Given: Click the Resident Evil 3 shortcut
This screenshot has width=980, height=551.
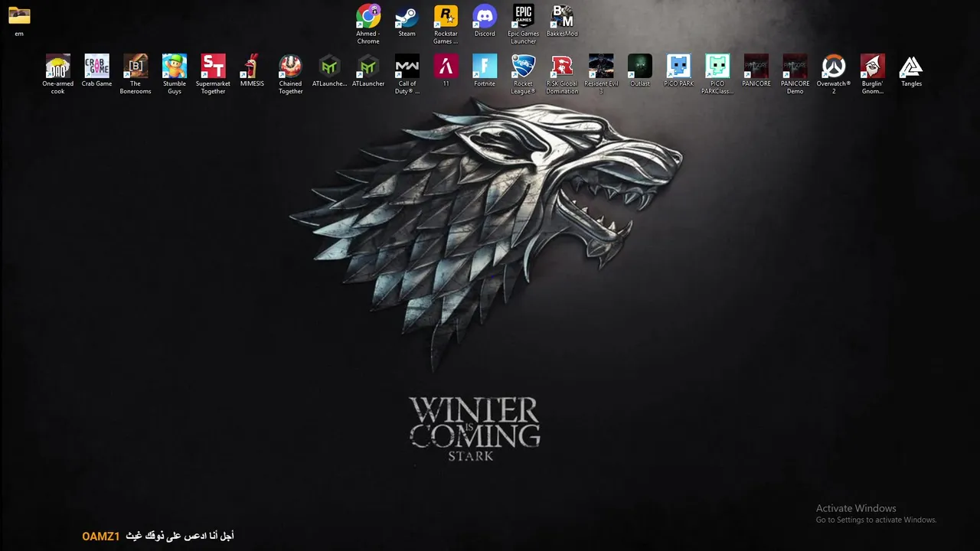Looking at the screenshot, I should [x=601, y=66].
